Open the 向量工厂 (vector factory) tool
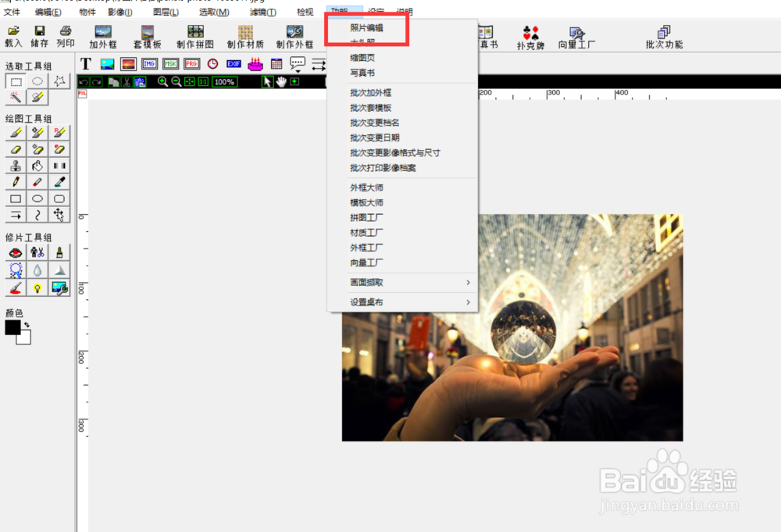The width and height of the screenshot is (781, 532). tap(576, 37)
